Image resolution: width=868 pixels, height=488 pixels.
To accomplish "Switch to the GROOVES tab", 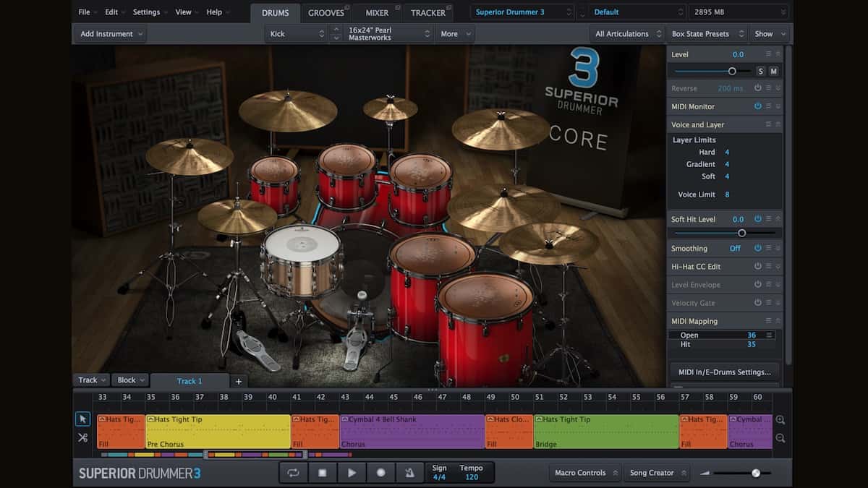I will [327, 12].
